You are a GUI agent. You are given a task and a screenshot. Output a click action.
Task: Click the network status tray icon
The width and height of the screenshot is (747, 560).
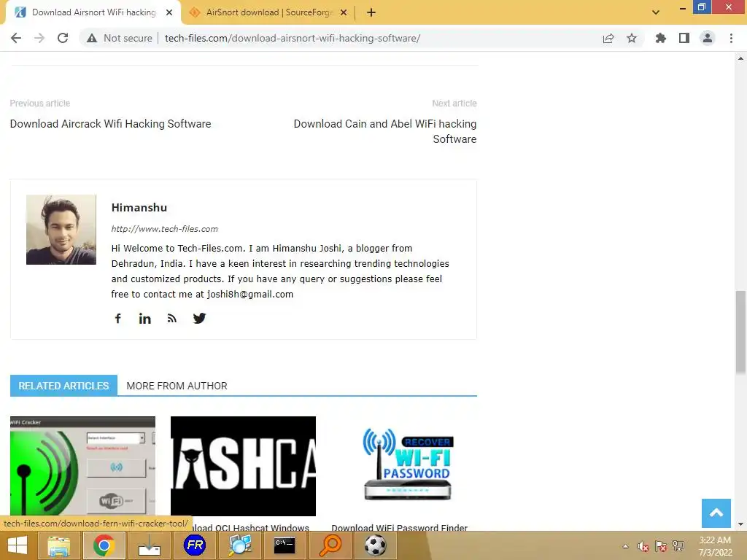pyautogui.click(x=678, y=546)
